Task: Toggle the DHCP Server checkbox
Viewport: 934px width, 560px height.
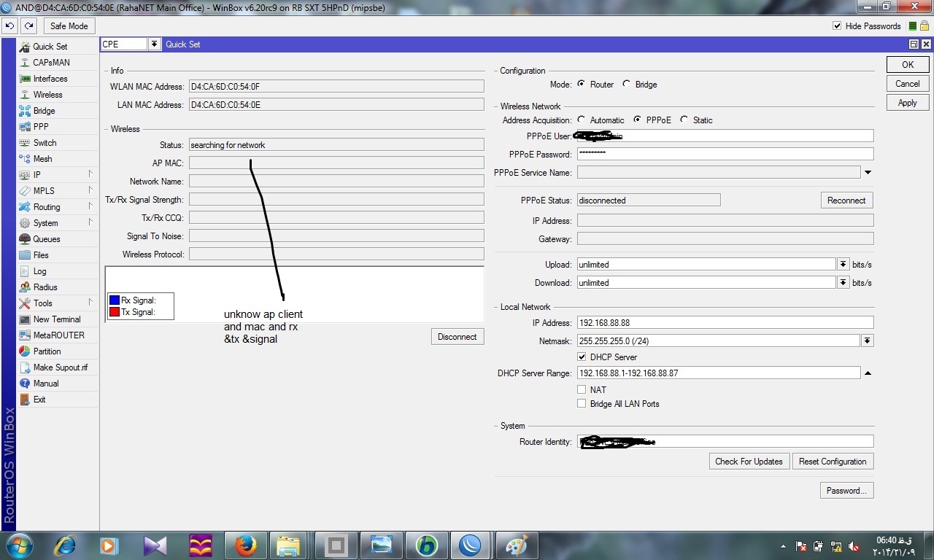Action: coord(582,357)
